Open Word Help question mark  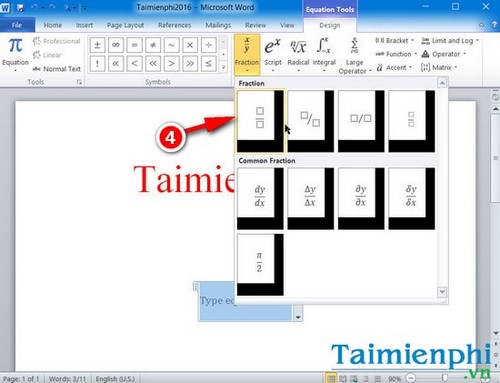pos(494,25)
